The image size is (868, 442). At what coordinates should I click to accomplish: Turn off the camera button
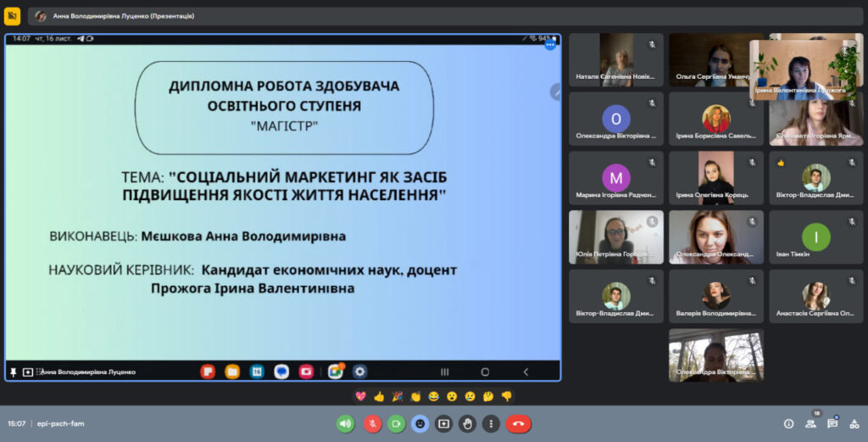396,423
